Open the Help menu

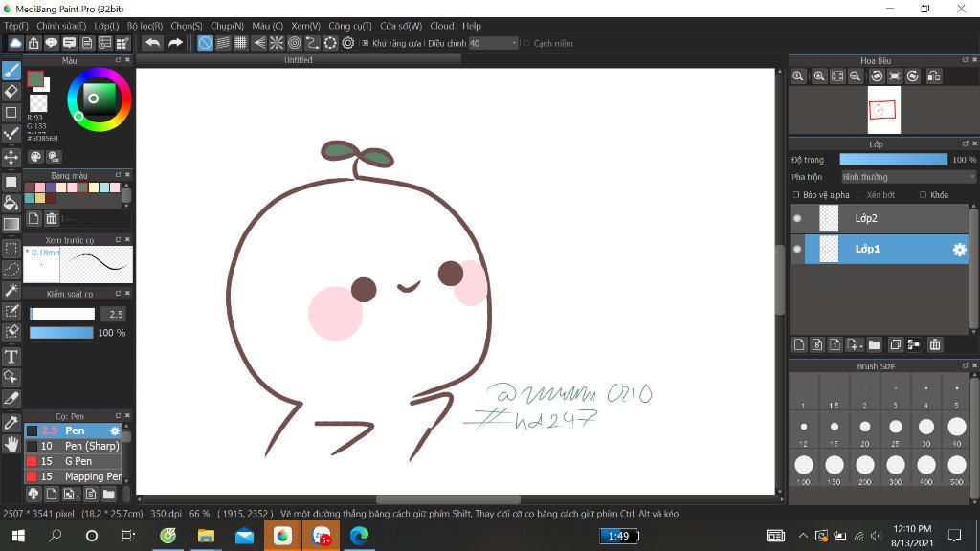click(x=472, y=26)
